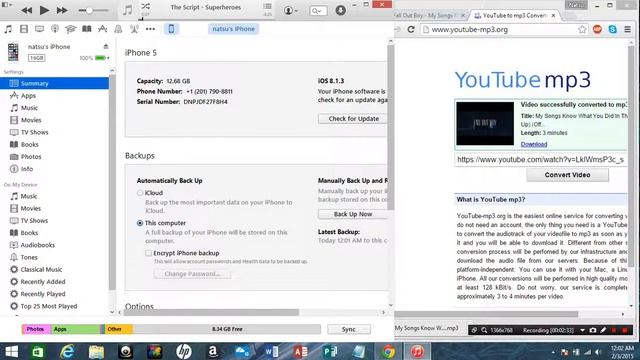640x360 pixels.
Task: Switch to Movies library icon
Action: coord(24,29)
